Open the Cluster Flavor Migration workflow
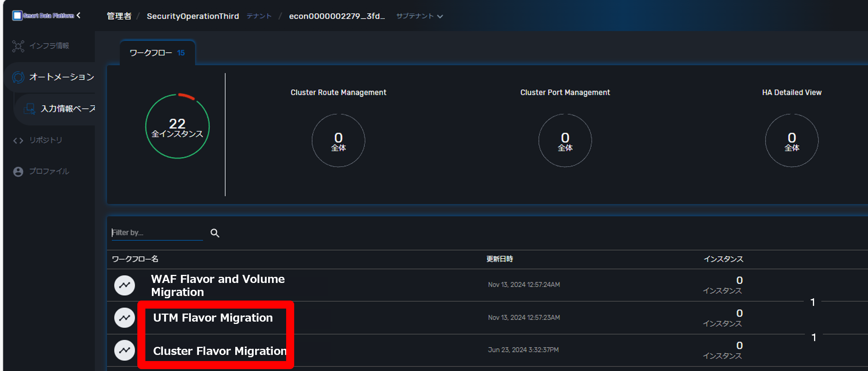Viewport: 868px width, 371px height. pos(219,351)
